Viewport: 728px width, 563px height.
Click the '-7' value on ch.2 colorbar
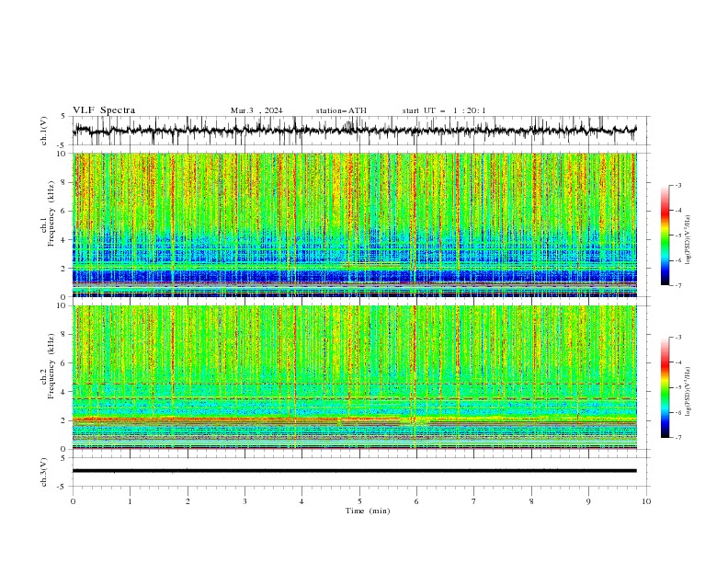pos(678,437)
